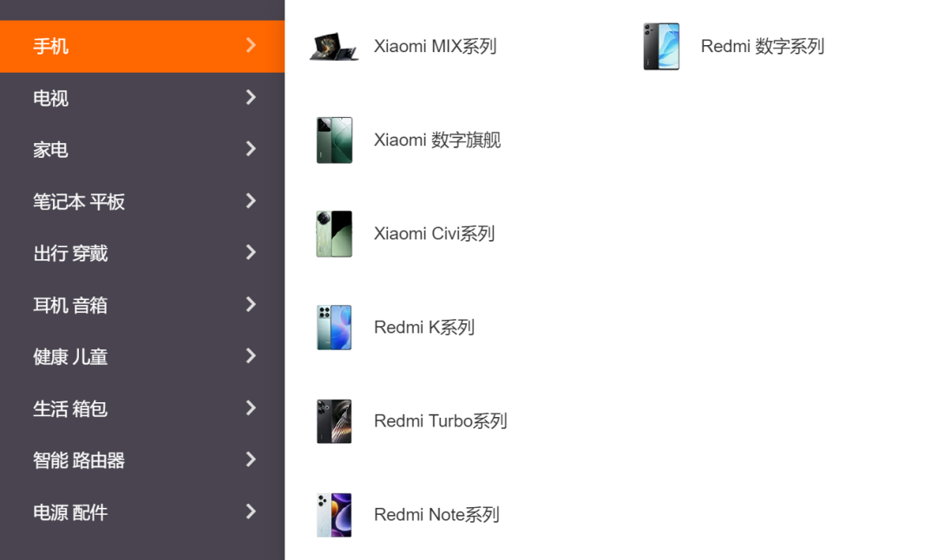This screenshot has height=560, width=937.
Task: Open the 出行 穿戴 category
Action: click(142, 253)
